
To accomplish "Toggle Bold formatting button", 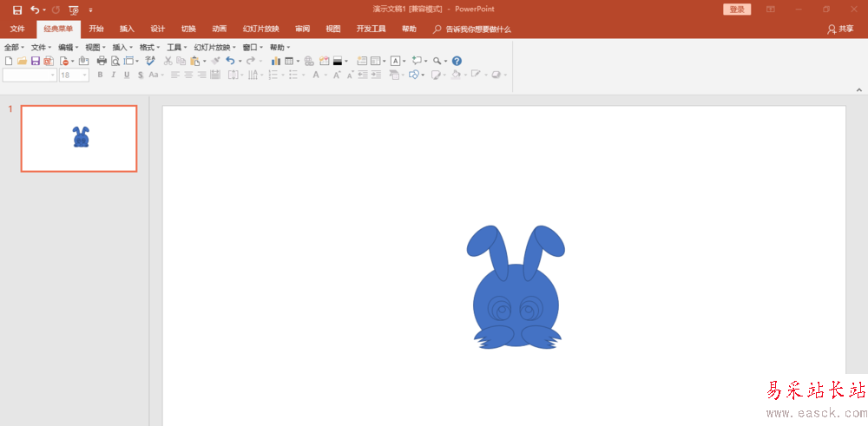I will coord(100,75).
